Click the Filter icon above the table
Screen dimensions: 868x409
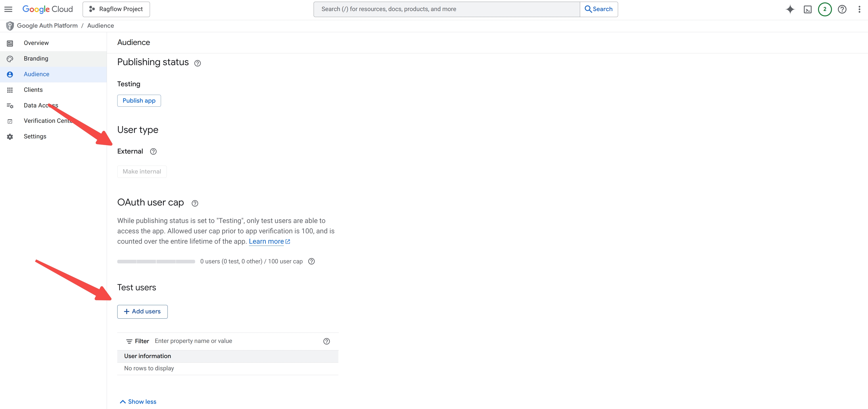click(x=129, y=342)
